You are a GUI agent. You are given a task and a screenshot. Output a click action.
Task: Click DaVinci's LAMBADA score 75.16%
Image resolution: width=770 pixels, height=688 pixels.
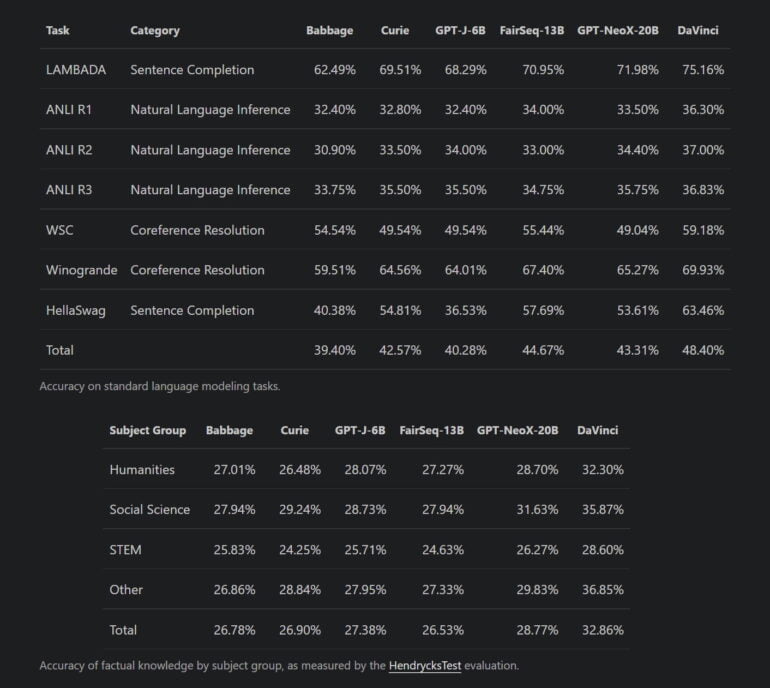click(x=702, y=70)
